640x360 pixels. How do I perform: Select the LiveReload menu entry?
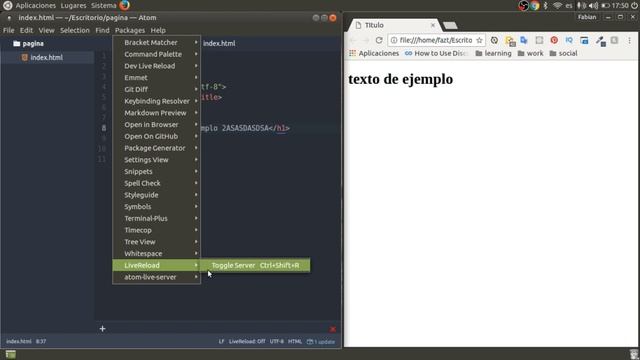(156, 265)
